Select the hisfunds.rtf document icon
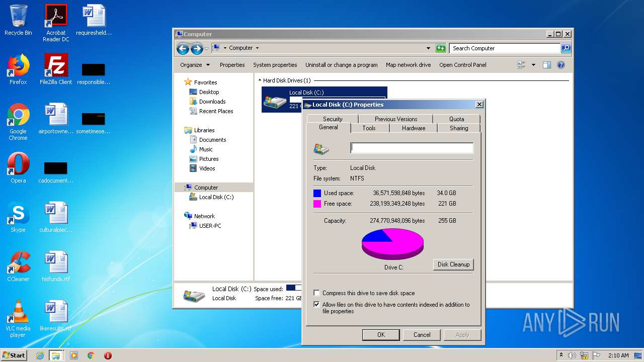Viewport: 644px width, 362px height. 56,266
